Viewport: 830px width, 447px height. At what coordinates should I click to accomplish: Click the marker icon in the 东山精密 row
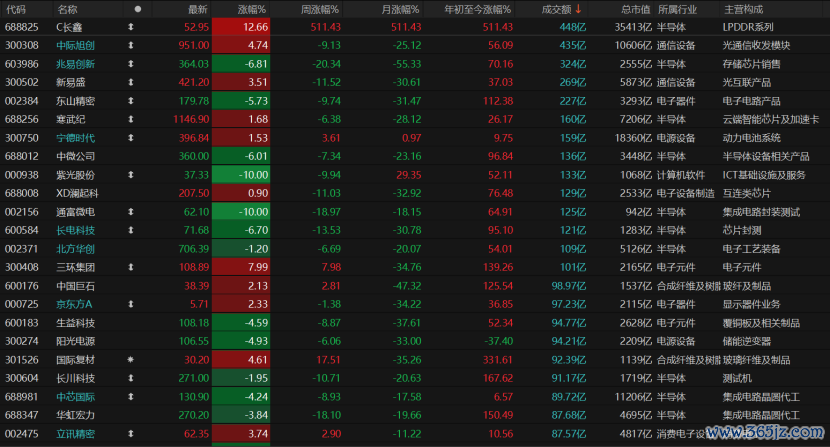tap(131, 101)
